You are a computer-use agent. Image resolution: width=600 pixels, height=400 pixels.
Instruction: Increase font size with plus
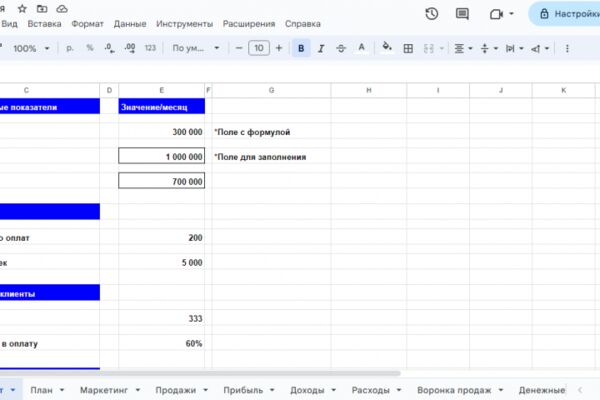click(279, 48)
